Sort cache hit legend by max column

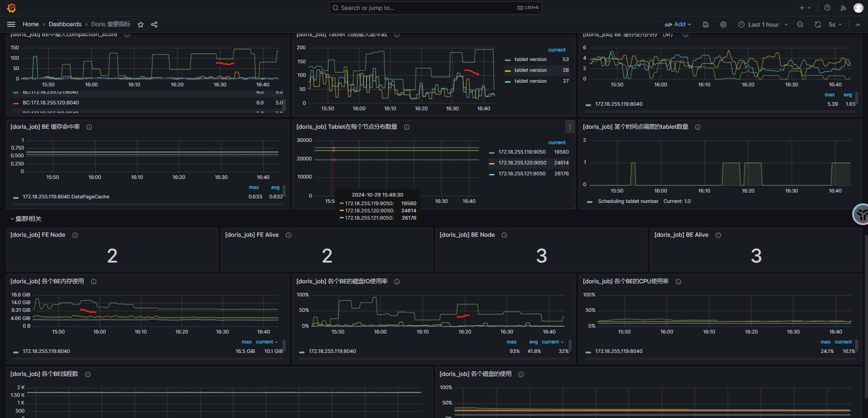click(254, 188)
